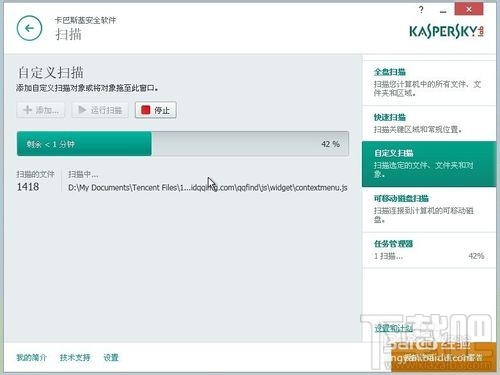Click the 42% value in task manager
Screen dimensions: 500x375
tap(476, 256)
